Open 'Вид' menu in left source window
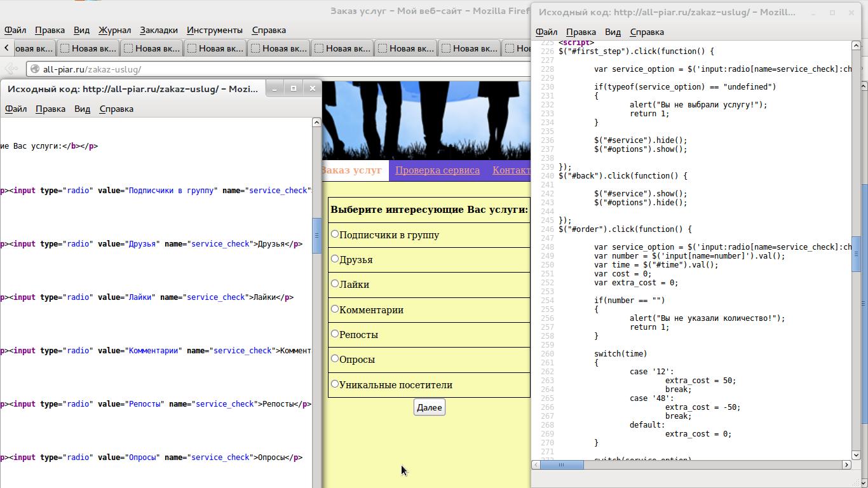This screenshot has height=488, width=868. 82,109
